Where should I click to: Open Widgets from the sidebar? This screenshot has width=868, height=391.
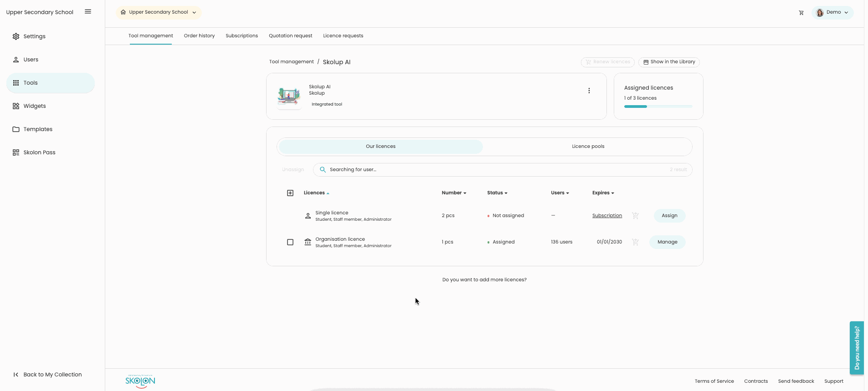click(35, 106)
